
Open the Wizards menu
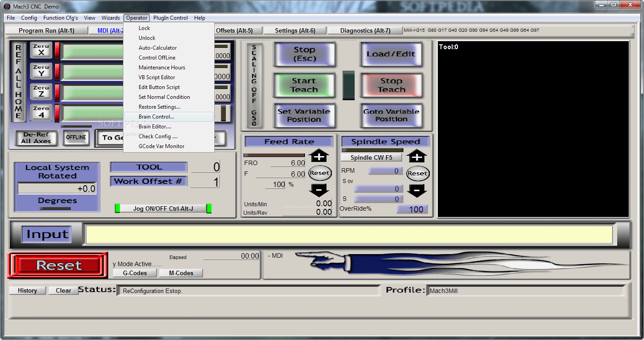click(110, 18)
